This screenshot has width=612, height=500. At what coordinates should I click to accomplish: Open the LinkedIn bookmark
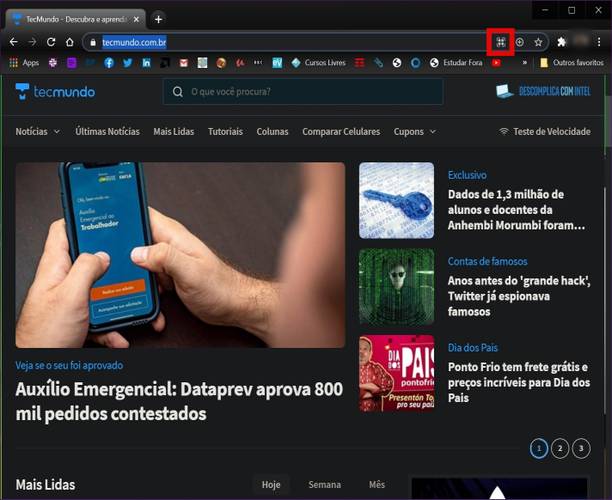pyautogui.click(x=146, y=62)
